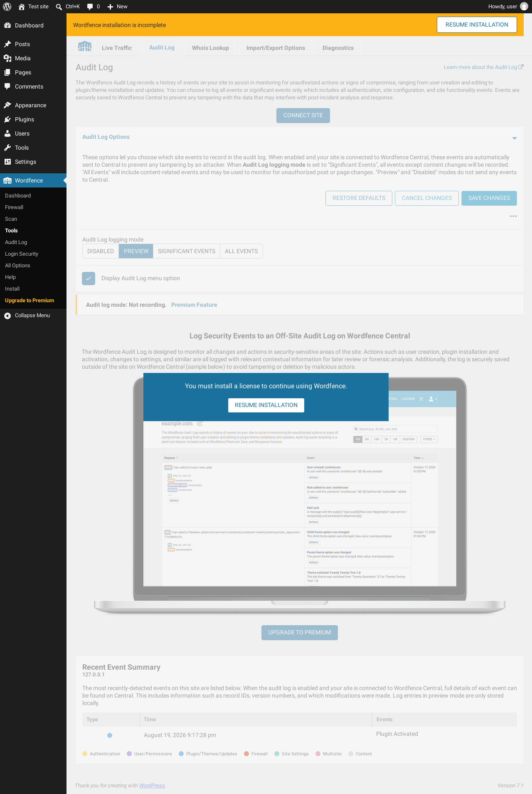Click the Test site home icon
Image resolution: width=532 pixels, height=794 pixels.
[x=22, y=7]
